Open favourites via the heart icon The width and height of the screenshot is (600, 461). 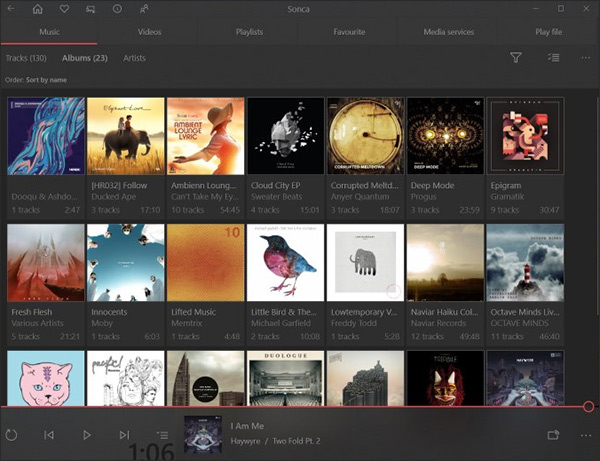[65, 9]
